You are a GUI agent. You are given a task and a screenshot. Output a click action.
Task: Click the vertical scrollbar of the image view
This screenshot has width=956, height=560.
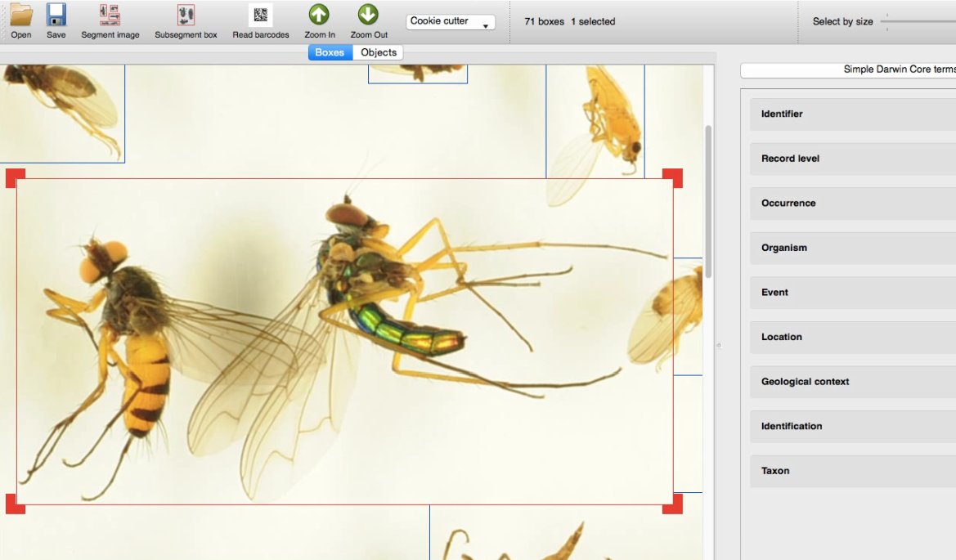708,202
